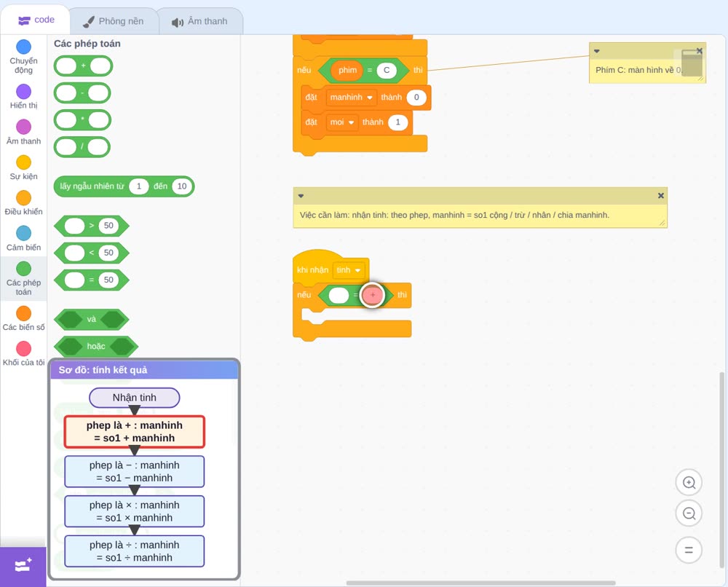
Task: Switch to the Phông nền tab
Action: click(114, 21)
